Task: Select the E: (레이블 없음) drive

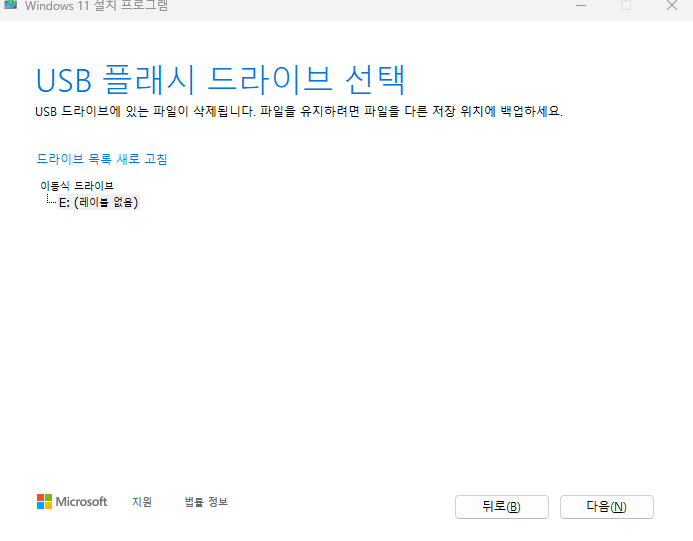Action: (x=99, y=202)
